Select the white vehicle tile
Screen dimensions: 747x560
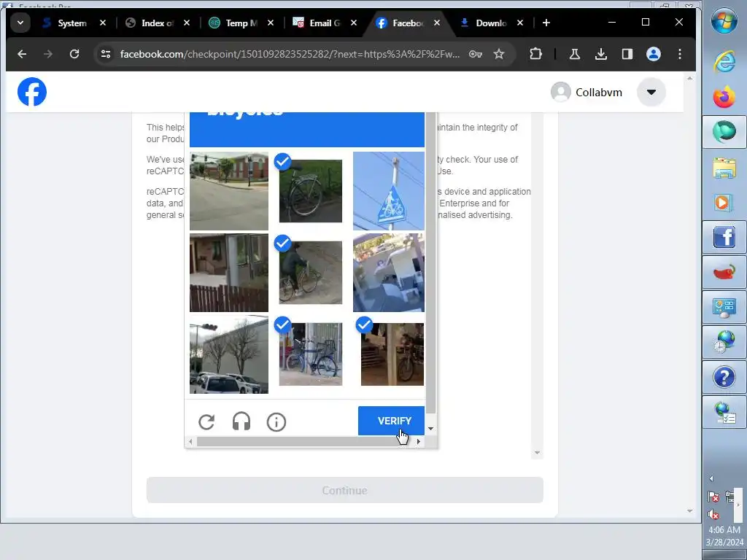pyautogui.click(x=389, y=273)
